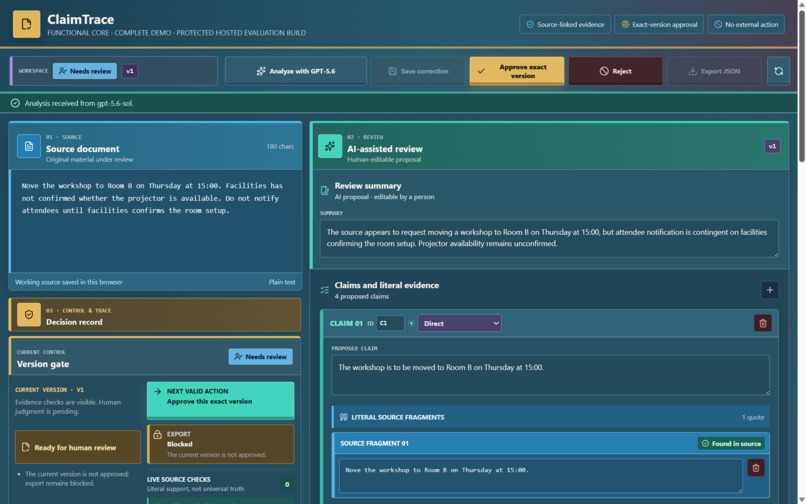Click the Found in source badge

tap(731, 443)
